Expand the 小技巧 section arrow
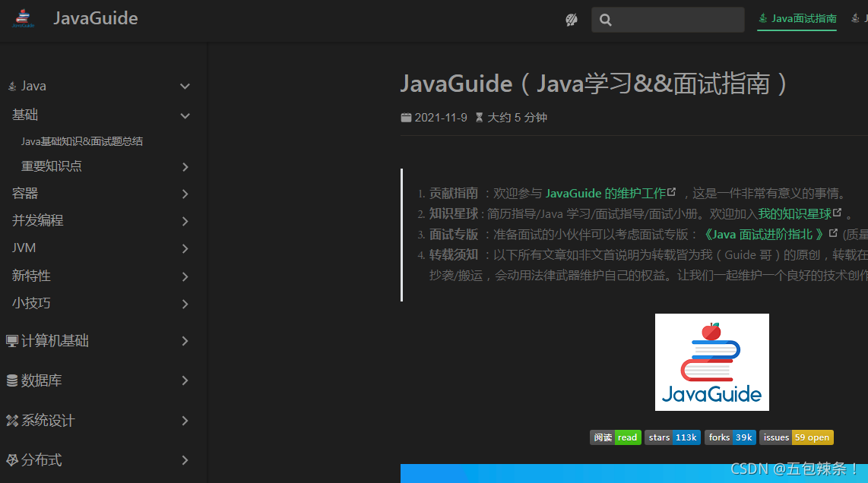Screen dimensions: 868x483 [185, 304]
